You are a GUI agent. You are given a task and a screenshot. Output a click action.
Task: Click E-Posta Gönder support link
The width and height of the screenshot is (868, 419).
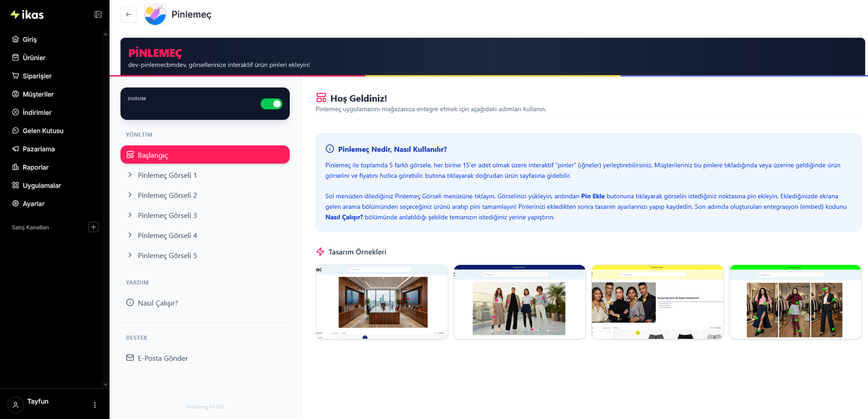[x=162, y=358]
